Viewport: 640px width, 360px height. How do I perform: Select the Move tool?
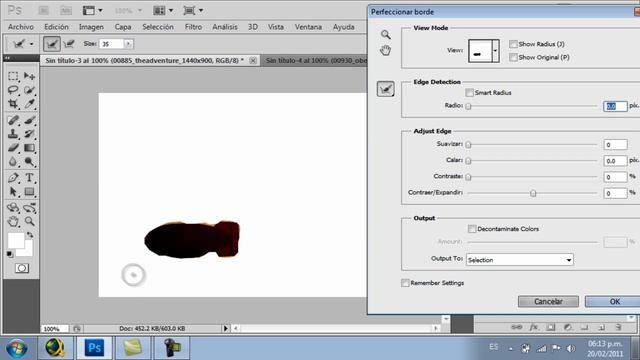[x=29, y=76]
